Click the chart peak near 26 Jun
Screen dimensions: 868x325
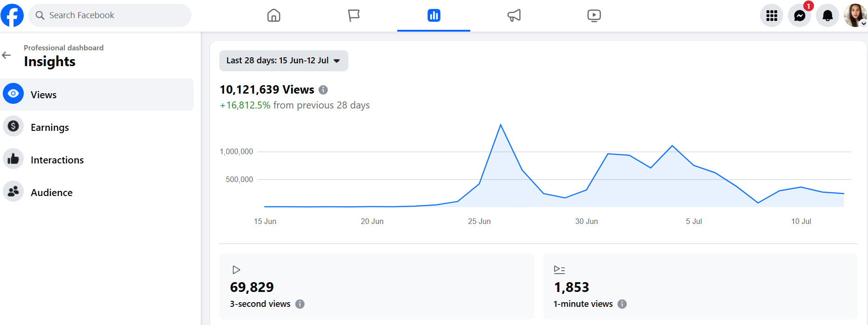[501, 125]
